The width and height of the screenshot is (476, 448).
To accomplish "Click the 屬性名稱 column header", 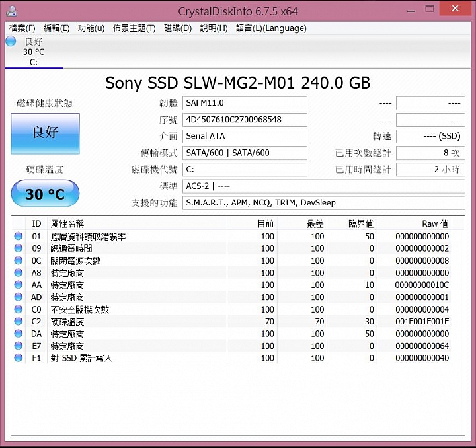I will (138, 223).
